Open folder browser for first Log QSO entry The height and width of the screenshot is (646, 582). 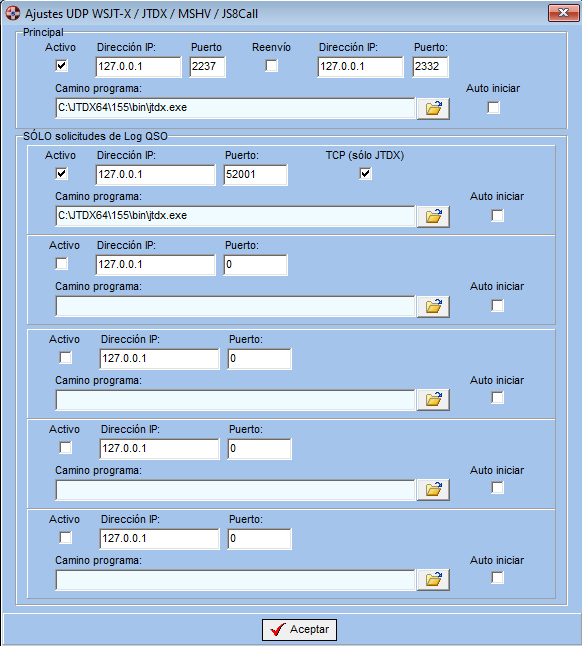[x=433, y=217]
